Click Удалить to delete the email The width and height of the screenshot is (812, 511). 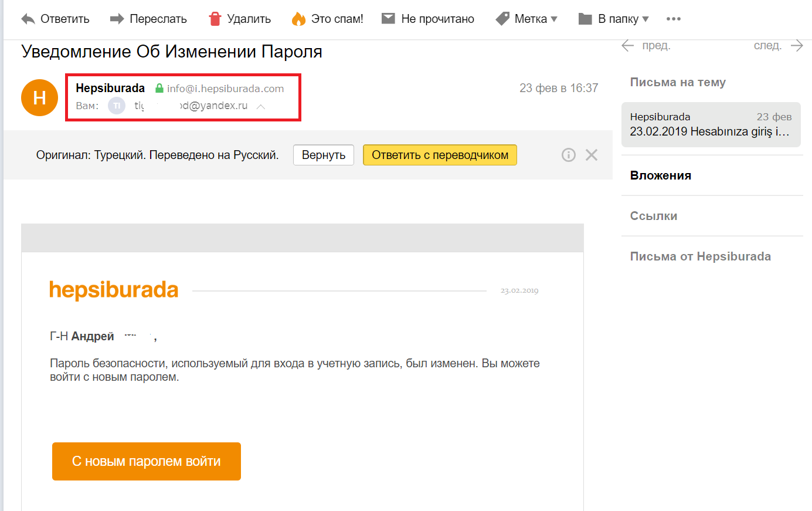[x=249, y=19]
